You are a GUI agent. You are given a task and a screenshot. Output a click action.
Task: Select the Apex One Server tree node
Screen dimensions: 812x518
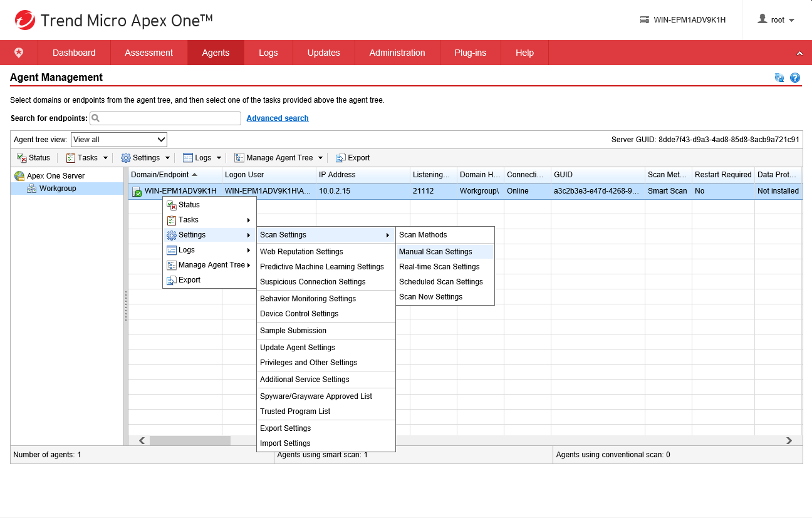coord(56,176)
